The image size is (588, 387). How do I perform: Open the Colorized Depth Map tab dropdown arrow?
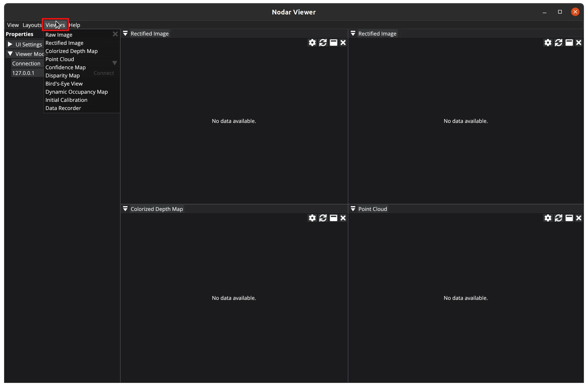(125, 209)
